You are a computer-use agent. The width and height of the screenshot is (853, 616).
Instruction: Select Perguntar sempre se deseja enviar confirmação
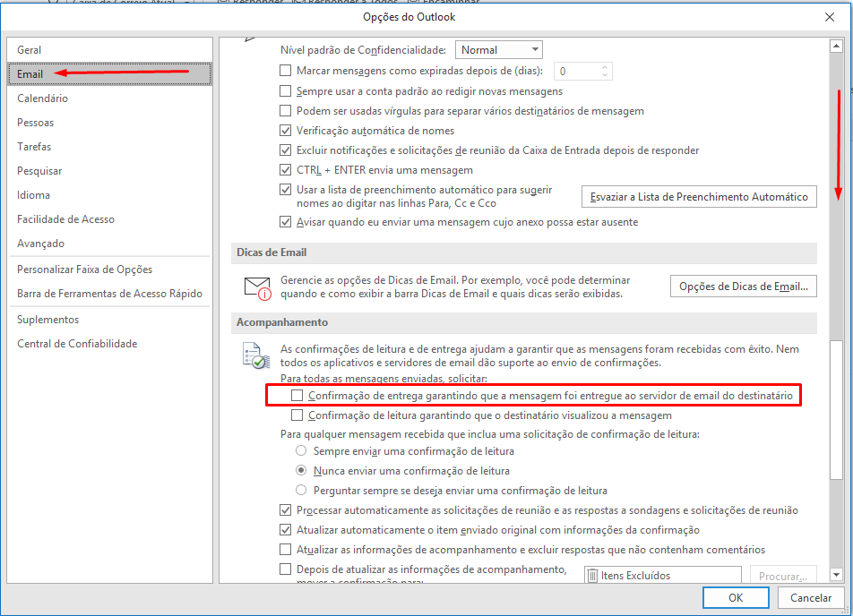[x=301, y=490]
